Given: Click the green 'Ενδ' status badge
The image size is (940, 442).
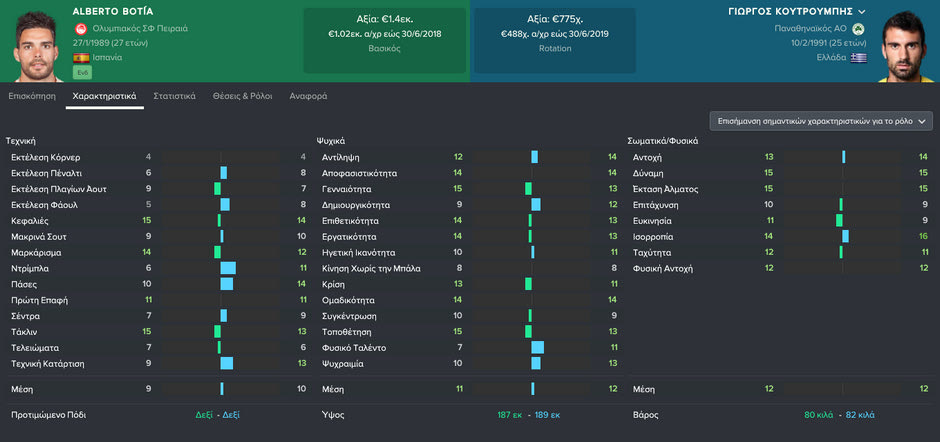Looking at the screenshot, I should coord(82,74).
